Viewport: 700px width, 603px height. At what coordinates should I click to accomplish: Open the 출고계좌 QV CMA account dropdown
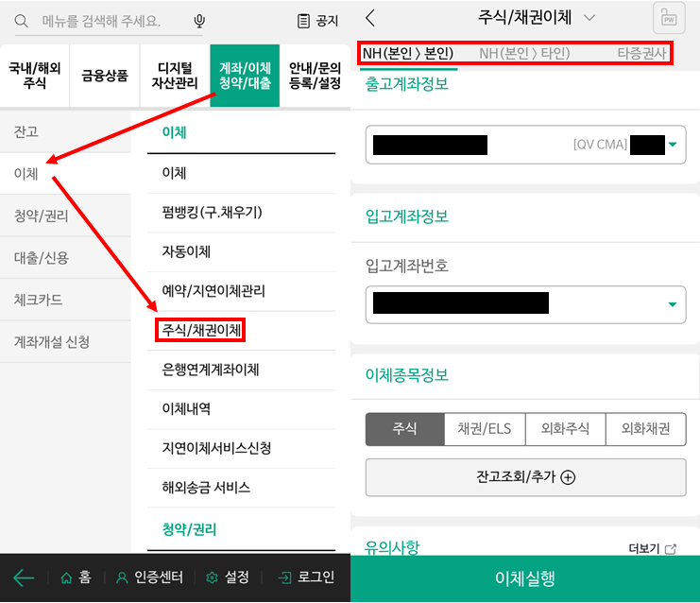525,145
